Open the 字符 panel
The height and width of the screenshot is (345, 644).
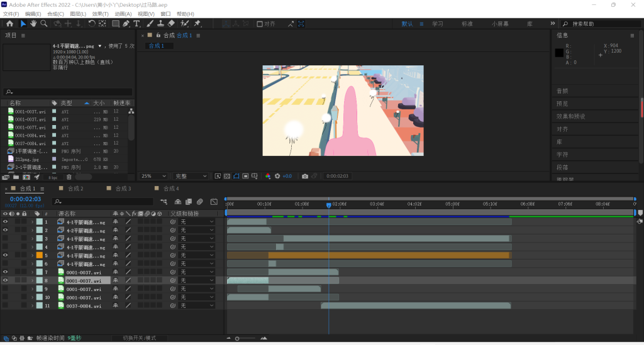(562, 155)
